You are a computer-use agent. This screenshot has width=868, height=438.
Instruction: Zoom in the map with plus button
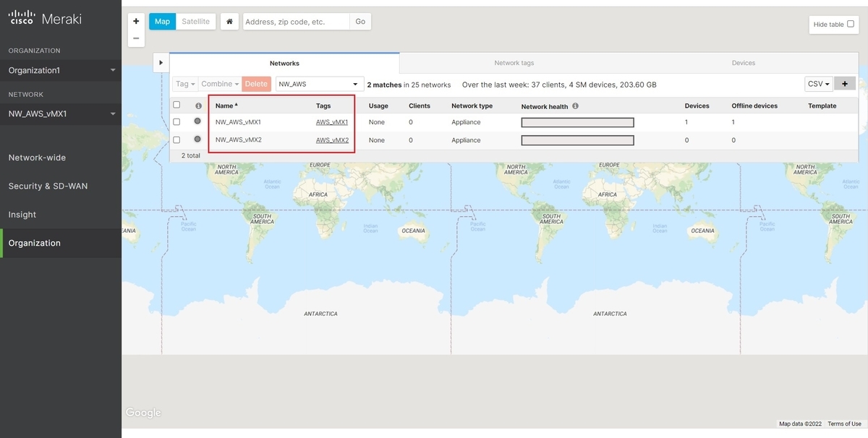pyautogui.click(x=136, y=22)
